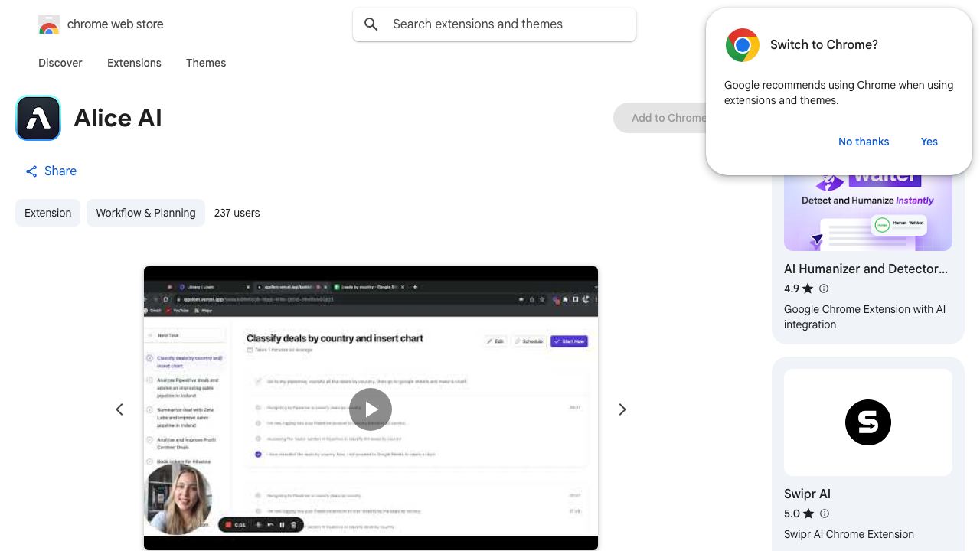Go to previous screenshot slide

pos(119,409)
